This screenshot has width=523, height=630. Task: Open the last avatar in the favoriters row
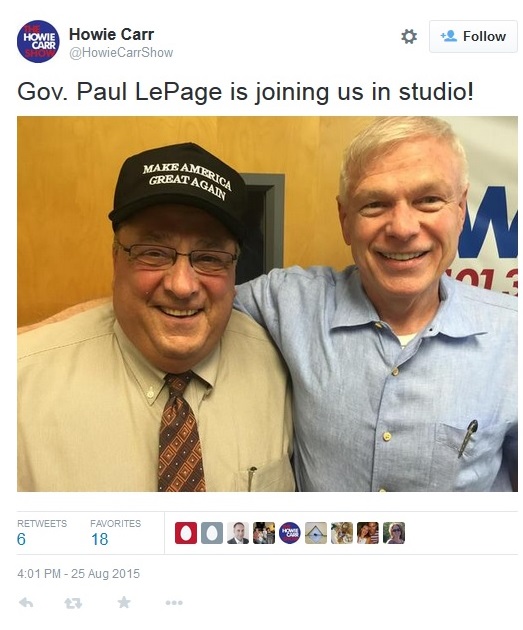click(x=394, y=533)
